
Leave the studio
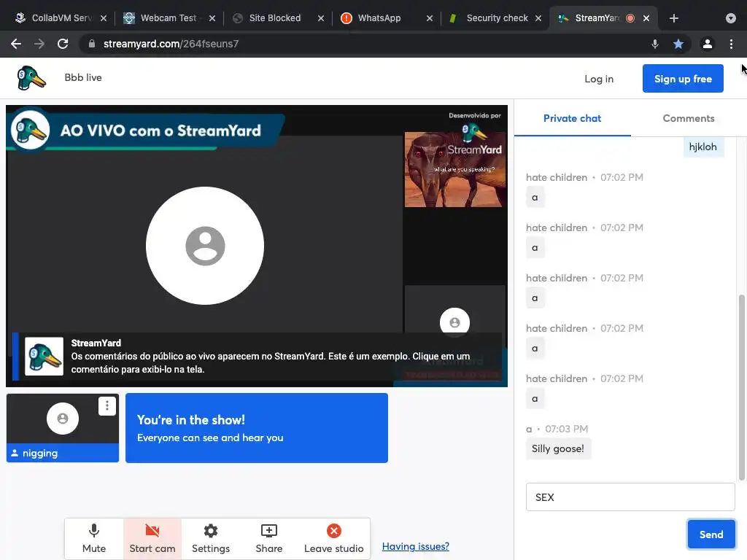(x=333, y=539)
